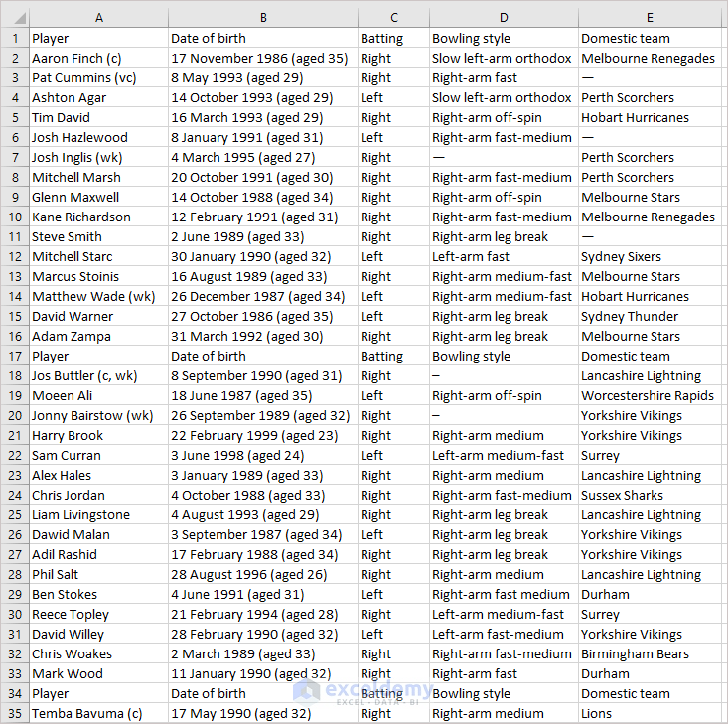Viewport: 728px width, 724px height.
Task: Click the Kane Richardson cell
Action: pos(98,217)
